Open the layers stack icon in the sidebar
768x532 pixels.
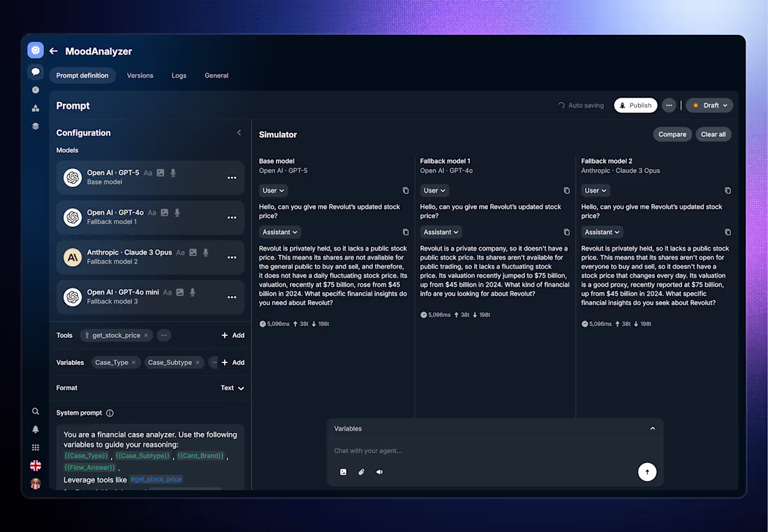(x=36, y=126)
